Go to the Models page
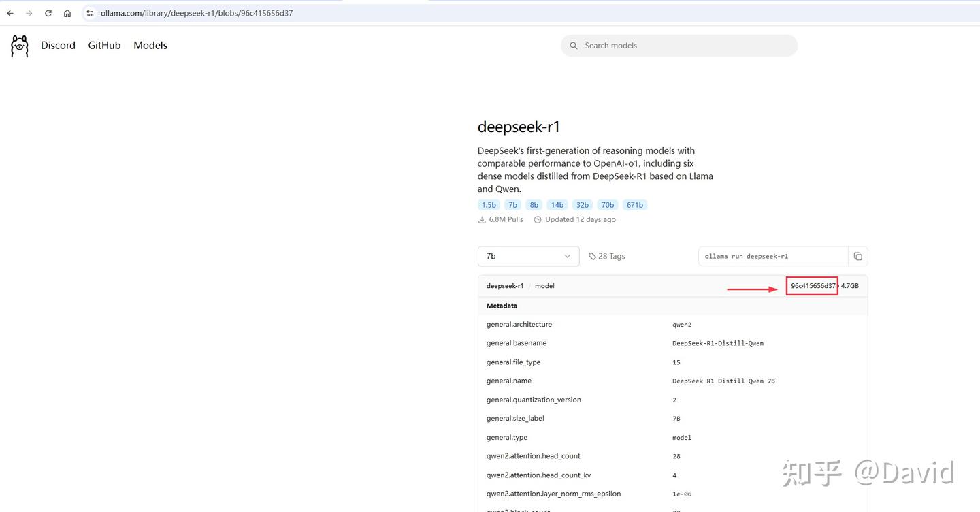The image size is (980, 512). click(150, 46)
